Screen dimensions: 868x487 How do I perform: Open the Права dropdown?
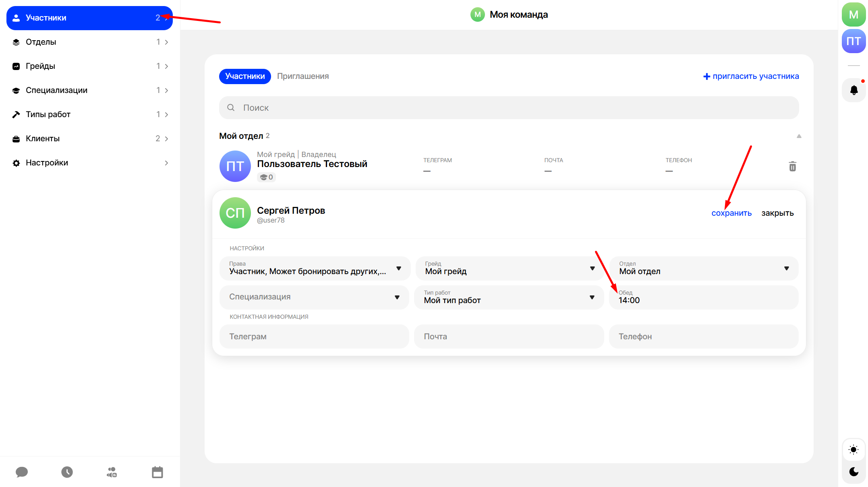(315, 268)
